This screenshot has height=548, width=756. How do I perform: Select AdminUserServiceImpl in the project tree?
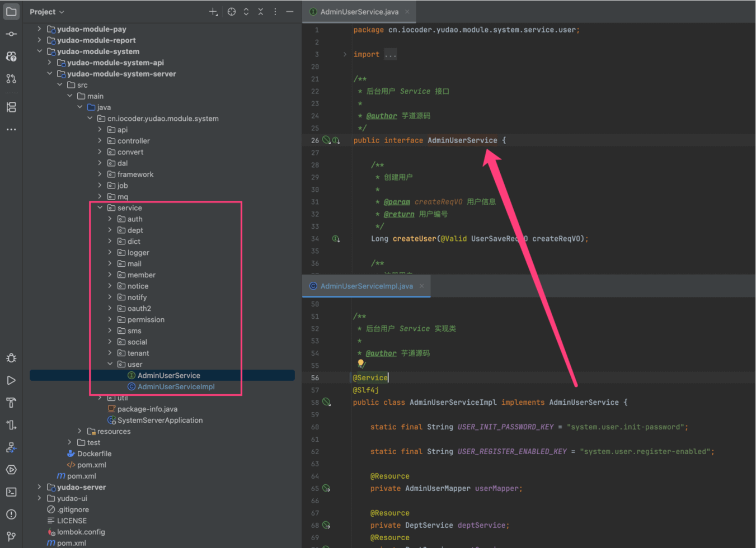[176, 387]
